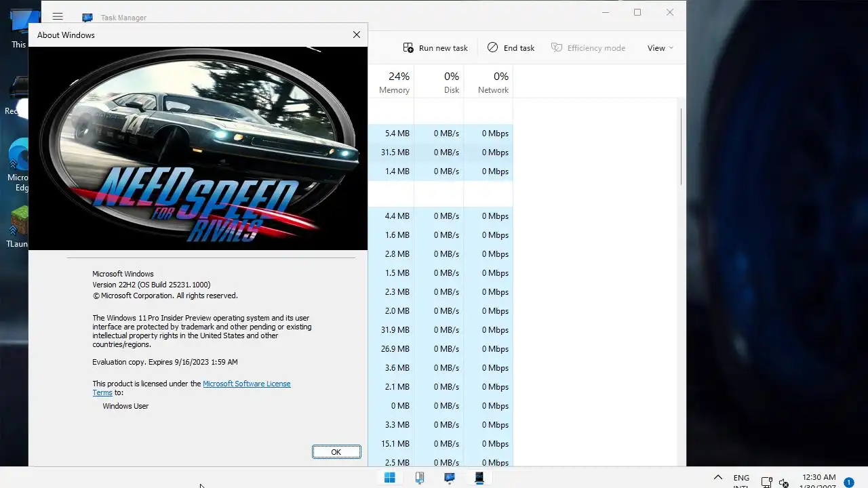Select the active underlined app icon on taskbar
The width and height of the screenshot is (868, 488).
[479, 478]
